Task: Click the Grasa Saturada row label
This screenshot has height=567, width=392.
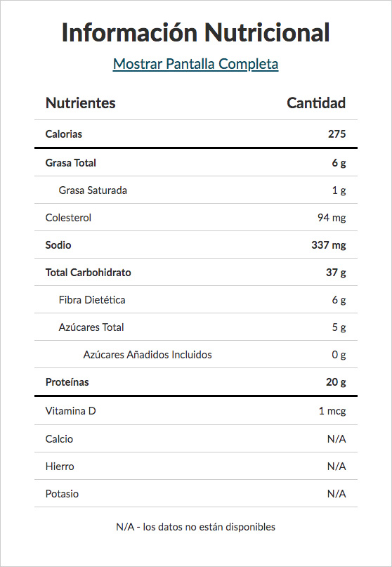Action: [x=93, y=190]
